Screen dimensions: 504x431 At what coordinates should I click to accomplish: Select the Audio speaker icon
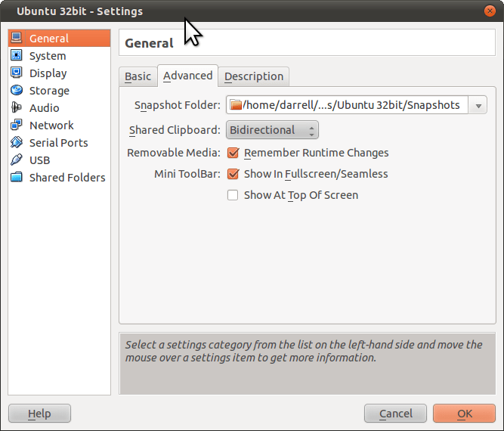click(x=16, y=108)
